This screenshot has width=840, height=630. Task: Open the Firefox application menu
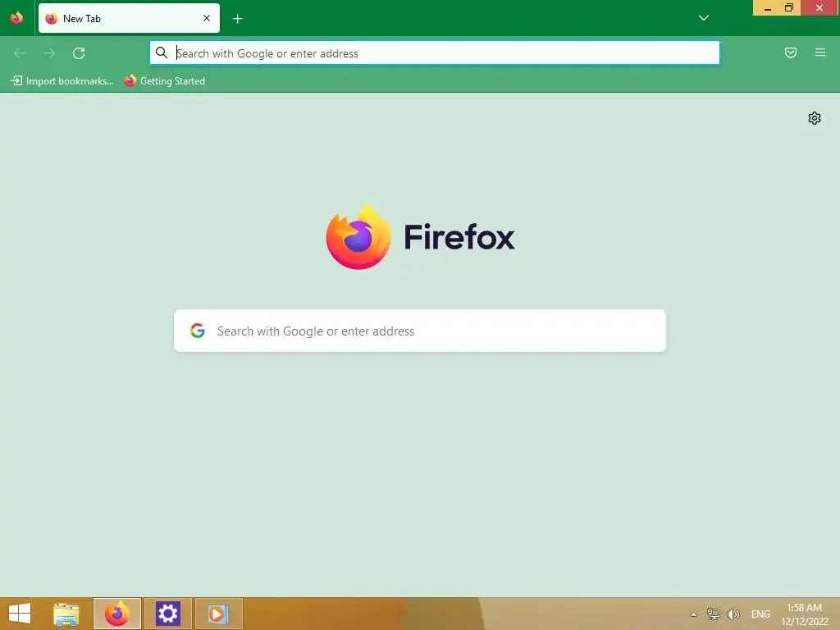[820, 52]
